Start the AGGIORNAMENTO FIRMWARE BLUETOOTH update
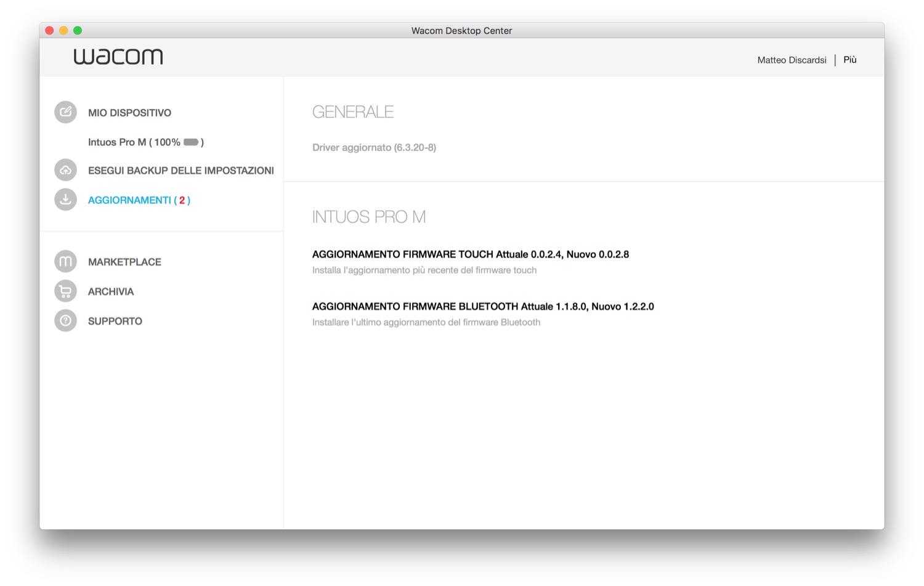 483,306
